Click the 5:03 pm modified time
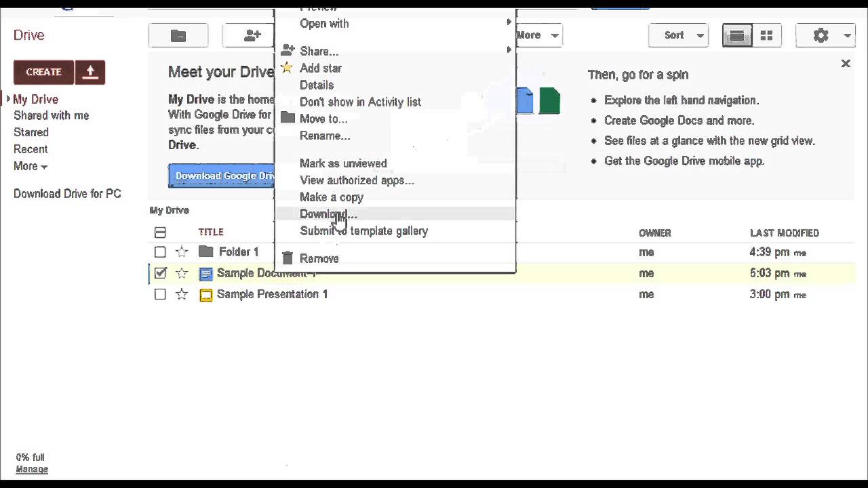The width and height of the screenshot is (868, 488). pos(770,273)
